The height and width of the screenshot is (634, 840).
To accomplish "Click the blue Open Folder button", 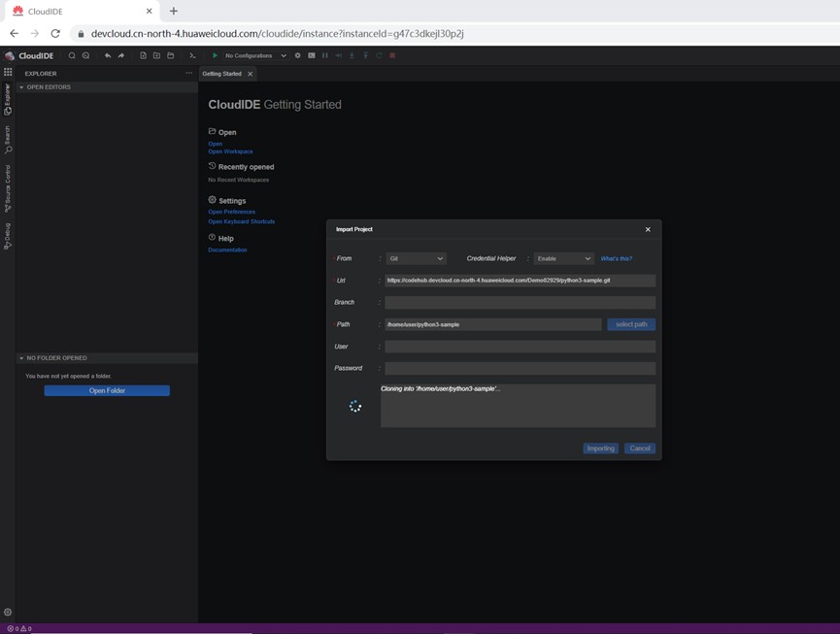I will click(x=107, y=391).
